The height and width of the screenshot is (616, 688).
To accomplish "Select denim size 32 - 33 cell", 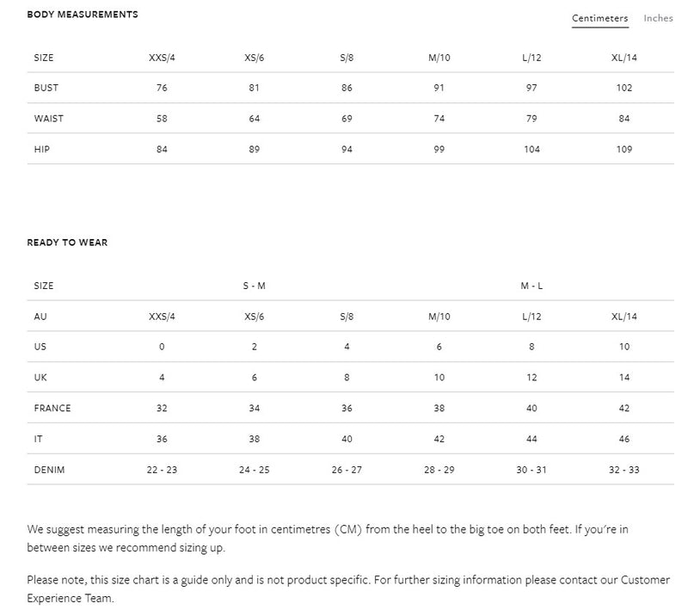I will coord(624,470).
